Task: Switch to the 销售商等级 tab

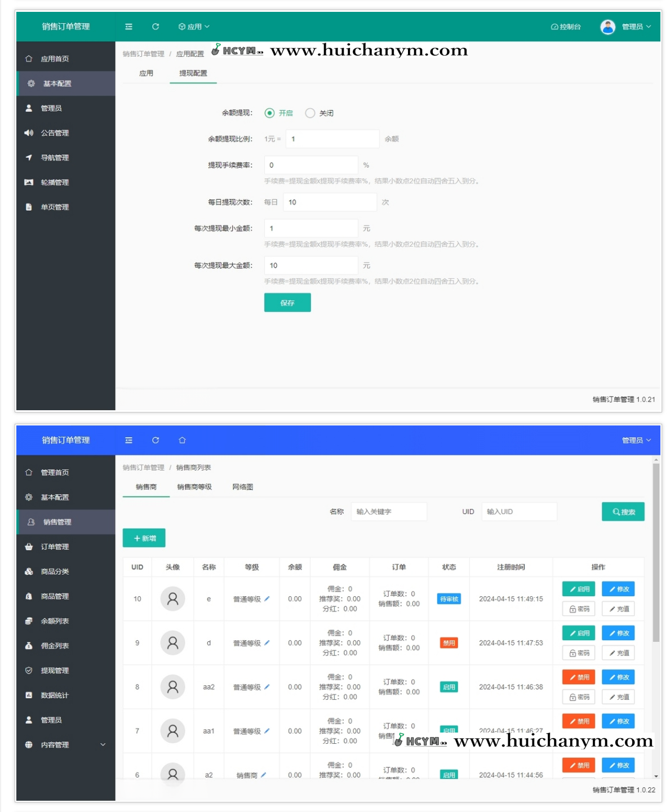Action: point(194,487)
